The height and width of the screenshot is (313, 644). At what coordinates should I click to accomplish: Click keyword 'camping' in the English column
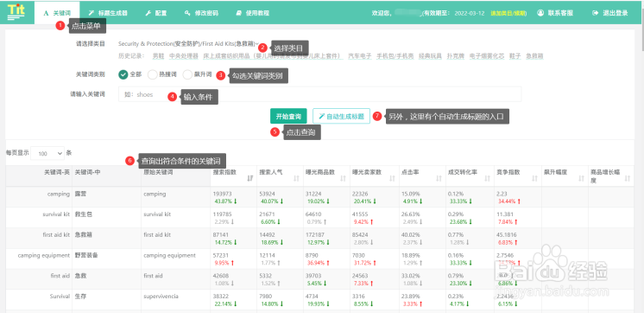coord(59,194)
